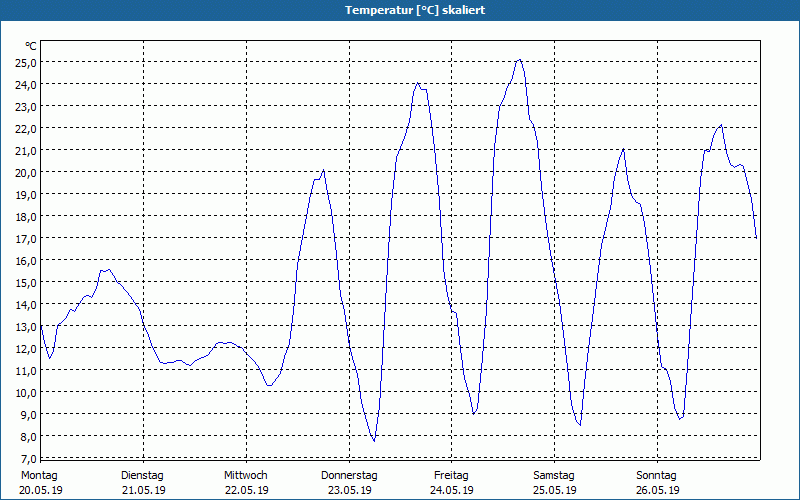800x500 pixels.
Task: Click the 18,0 axis value
Action: coord(26,217)
